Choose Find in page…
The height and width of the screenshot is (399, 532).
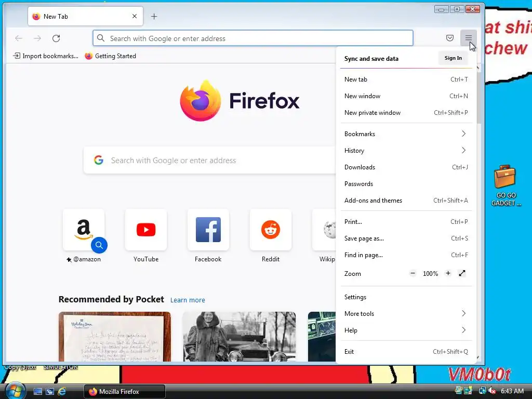pos(406,255)
